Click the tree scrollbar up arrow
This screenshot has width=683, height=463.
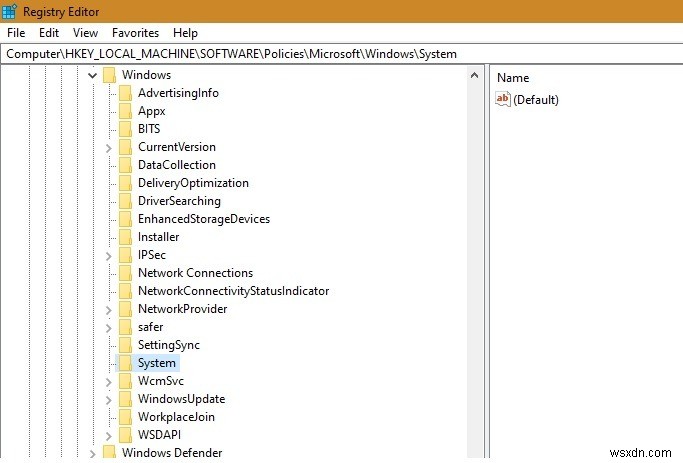(475, 75)
